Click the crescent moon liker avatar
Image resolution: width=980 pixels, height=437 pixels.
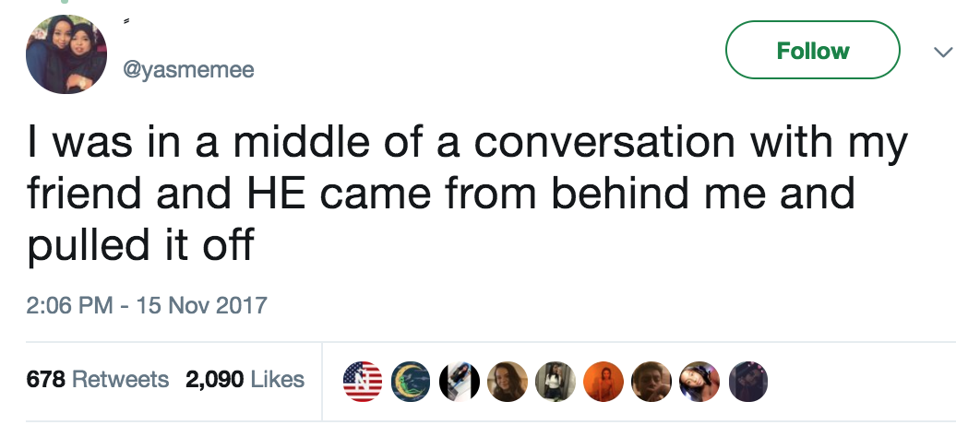pos(410,379)
